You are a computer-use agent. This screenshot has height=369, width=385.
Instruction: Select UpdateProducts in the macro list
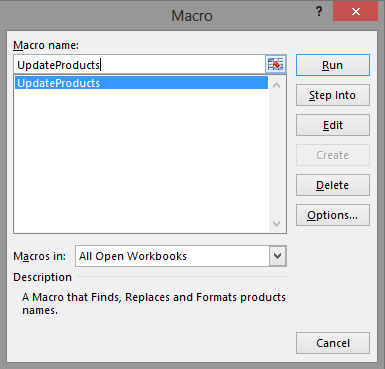pos(141,83)
